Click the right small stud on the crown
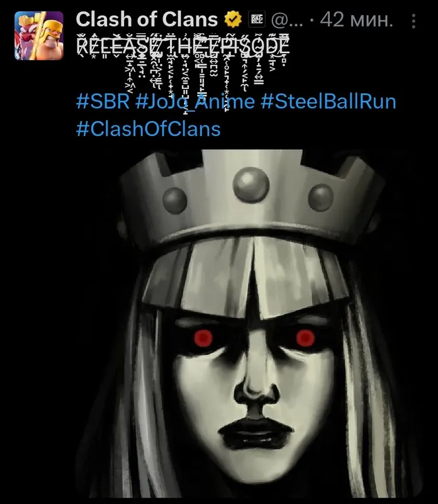The width and height of the screenshot is (438, 504). (321, 197)
